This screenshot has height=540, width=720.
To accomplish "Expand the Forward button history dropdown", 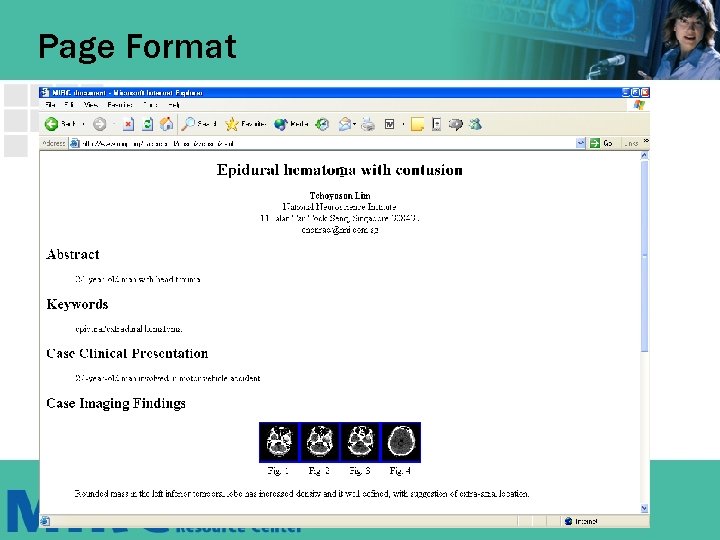I will click(x=114, y=124).
